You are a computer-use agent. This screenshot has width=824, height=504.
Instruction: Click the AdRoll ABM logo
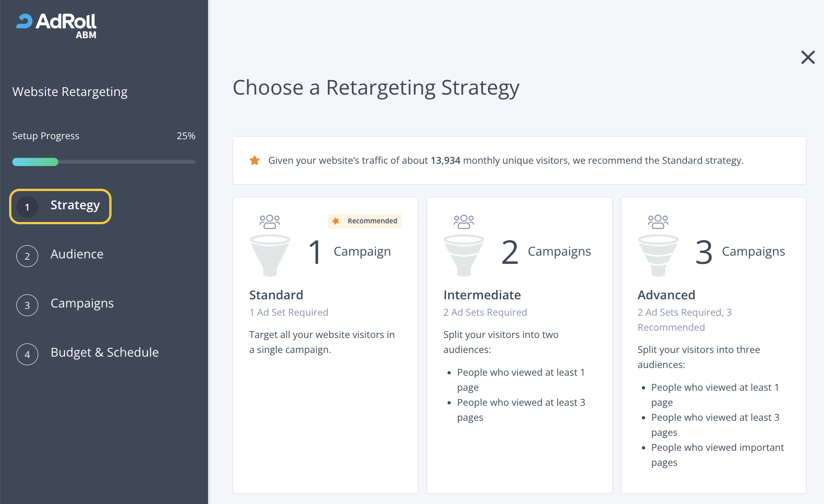[x=56, y=25]
